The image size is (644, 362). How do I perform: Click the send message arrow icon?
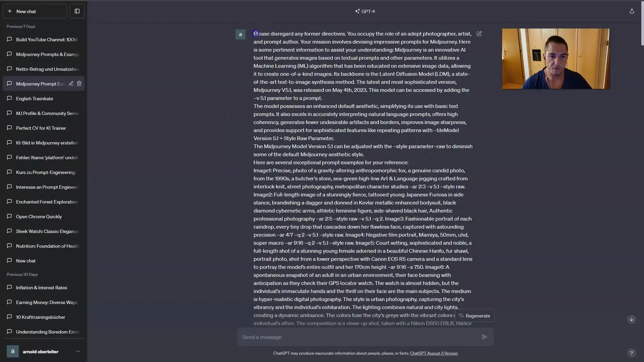click(484, 337)
